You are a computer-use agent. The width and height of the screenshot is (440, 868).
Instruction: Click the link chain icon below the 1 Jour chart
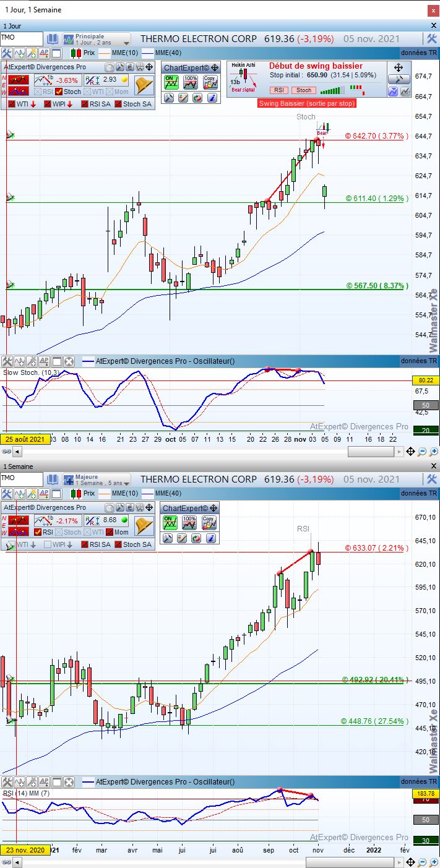click(6, 452)
